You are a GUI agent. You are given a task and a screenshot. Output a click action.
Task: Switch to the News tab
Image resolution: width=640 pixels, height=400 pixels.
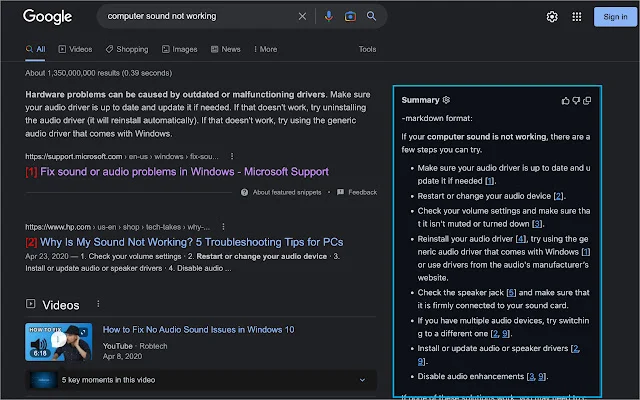click(x=225, y=48)
